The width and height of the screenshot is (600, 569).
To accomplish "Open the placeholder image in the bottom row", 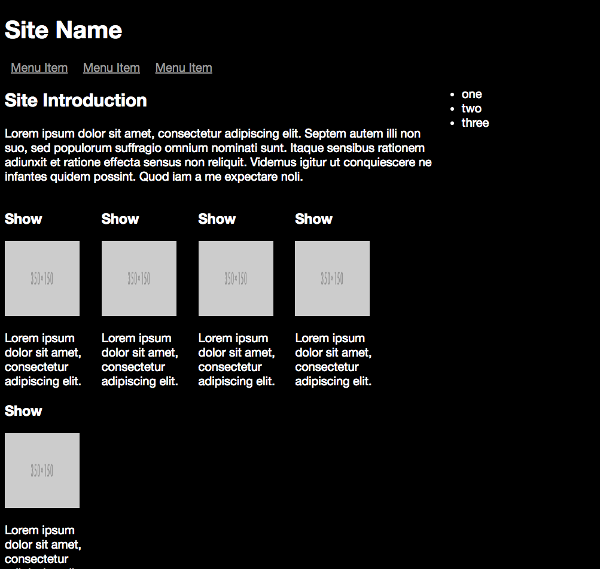I will click(42, 470).
